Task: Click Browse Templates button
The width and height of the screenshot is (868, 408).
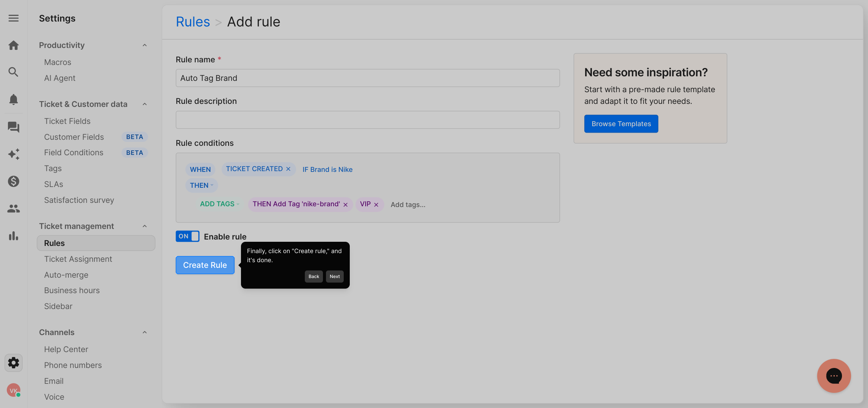Action: click(621, 124)
